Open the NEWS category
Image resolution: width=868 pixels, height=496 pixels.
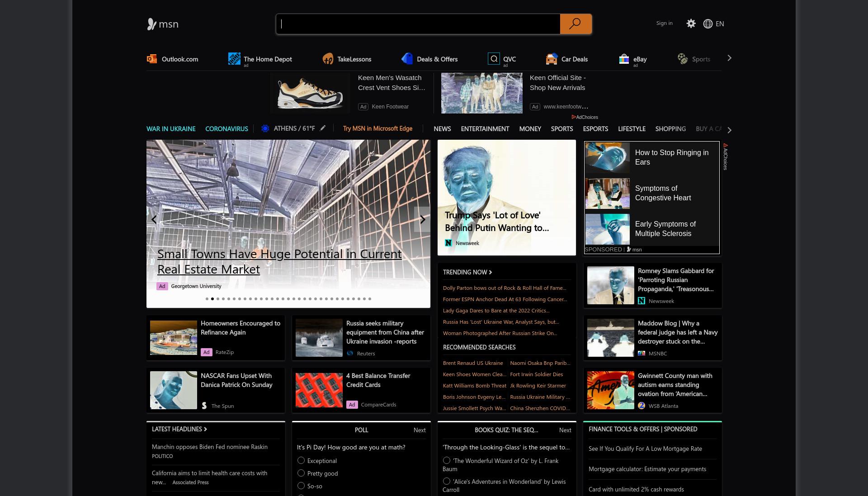click(x=442, y=129)
